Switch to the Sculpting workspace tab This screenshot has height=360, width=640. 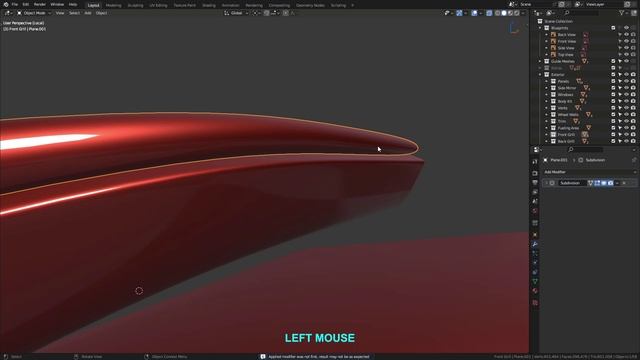(136, 5)
